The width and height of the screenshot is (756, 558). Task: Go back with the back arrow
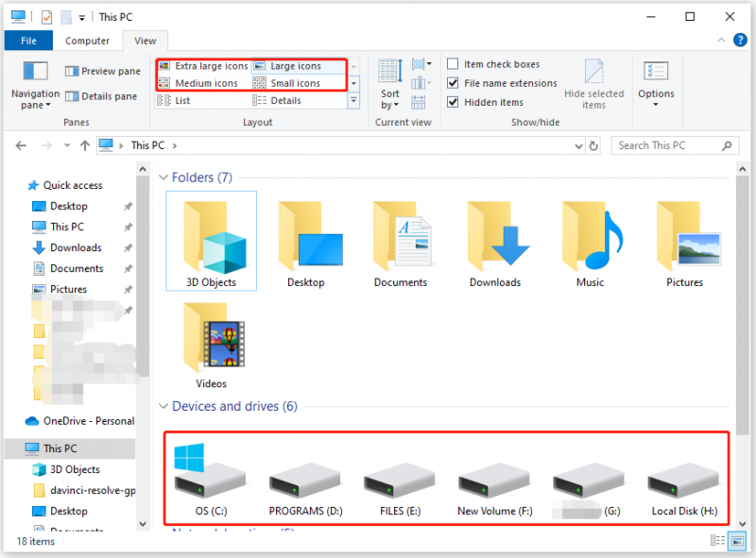[x=21, y=145]
